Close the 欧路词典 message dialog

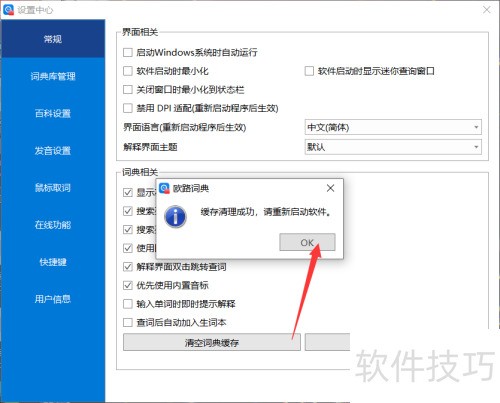click(x=330, y=188)
